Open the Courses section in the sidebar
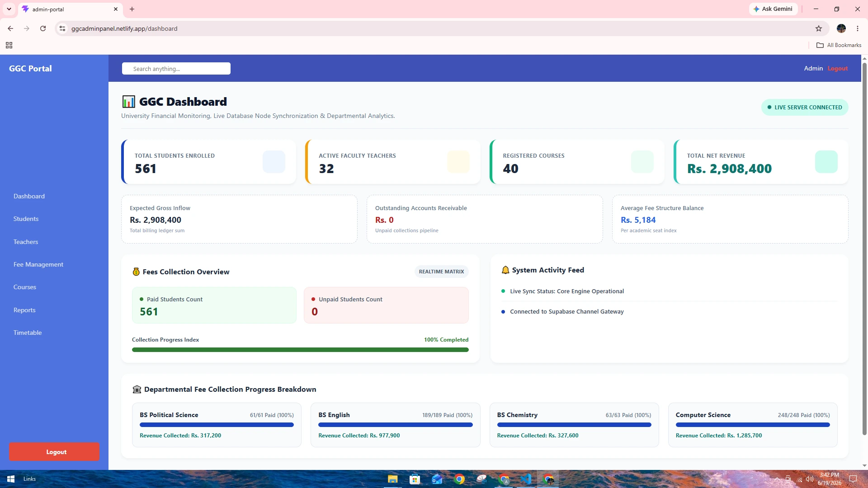The image size is (868, 488). point(25,287)
